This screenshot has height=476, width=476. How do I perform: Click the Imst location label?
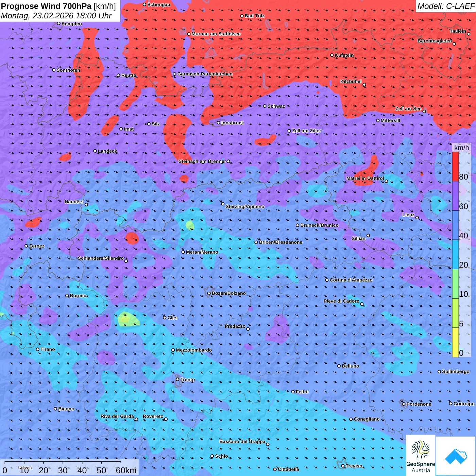coord(129,129)
